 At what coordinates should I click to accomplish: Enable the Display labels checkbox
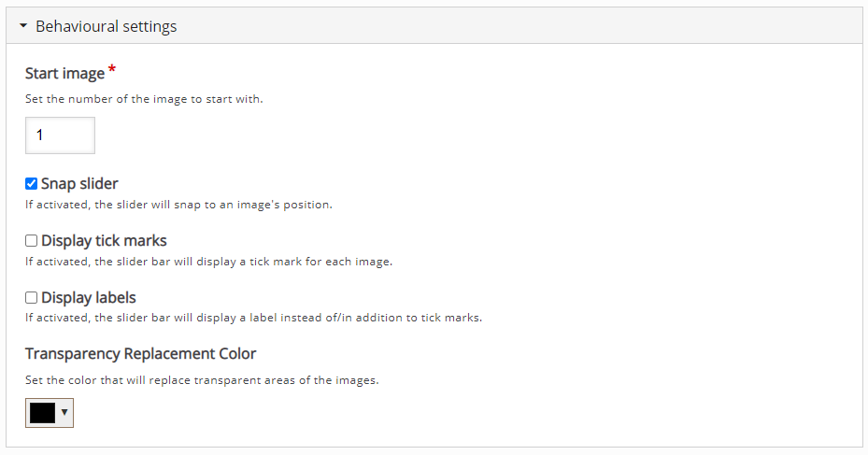click(31, 298)
